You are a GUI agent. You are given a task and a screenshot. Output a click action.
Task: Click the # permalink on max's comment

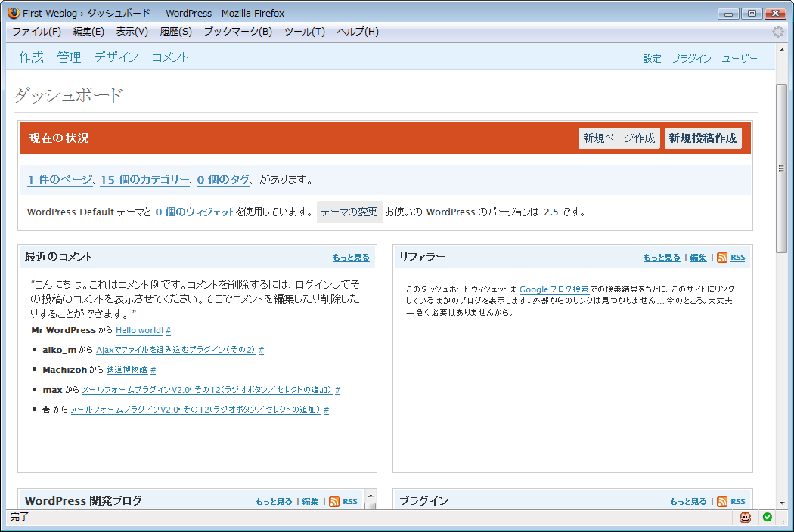click(x=338, y=390)
